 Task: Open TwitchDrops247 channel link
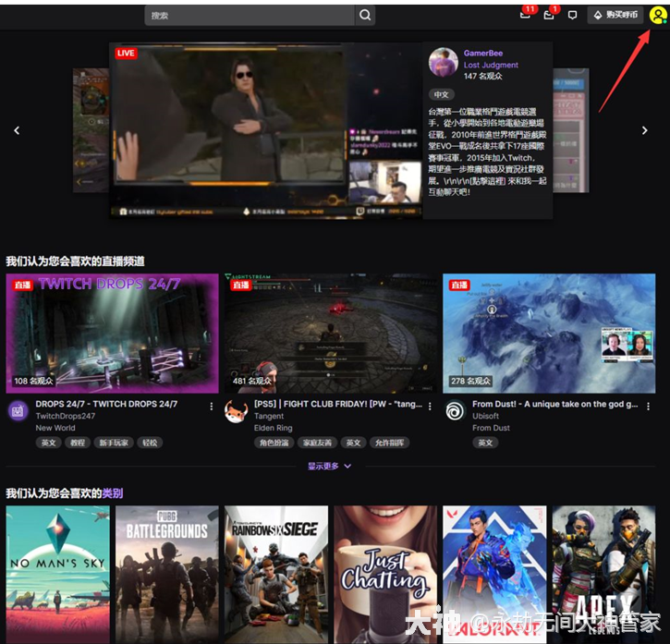[x=66, y=416]
